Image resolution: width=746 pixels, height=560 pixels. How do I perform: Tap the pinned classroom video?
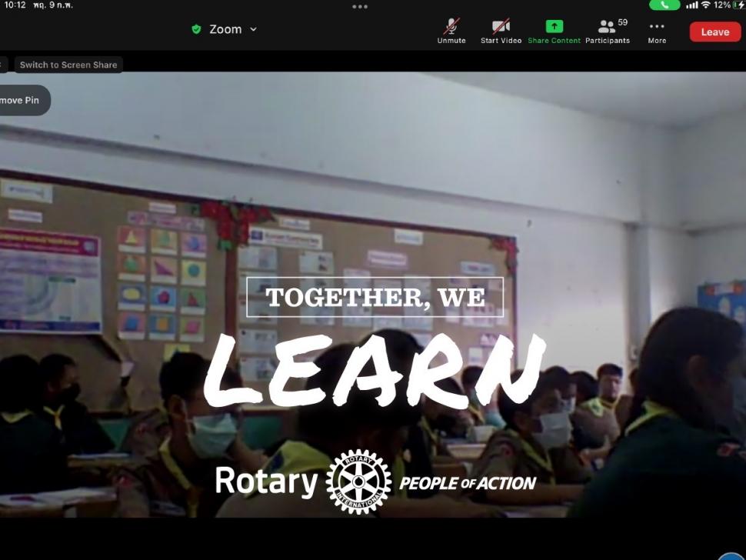[x=373, y=295]
